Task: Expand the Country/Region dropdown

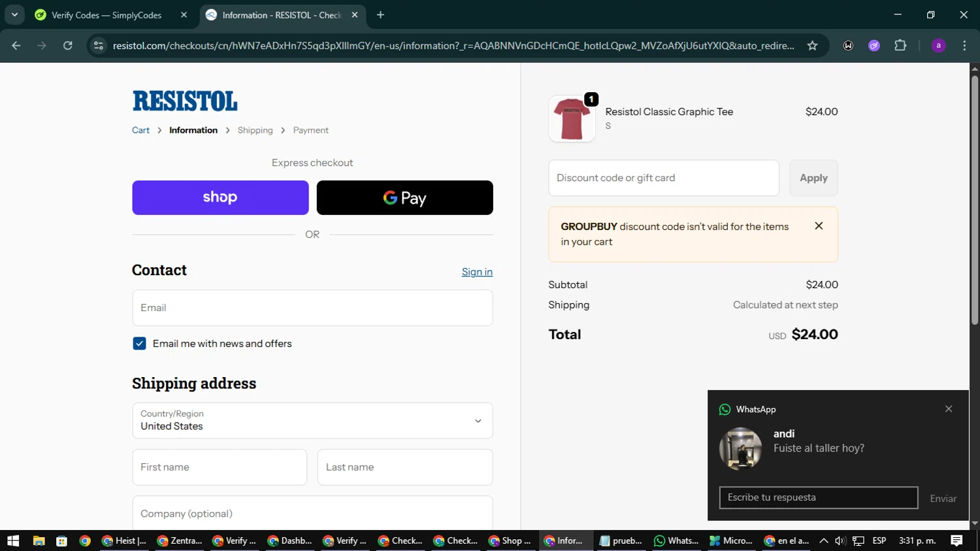Action: 312,420
